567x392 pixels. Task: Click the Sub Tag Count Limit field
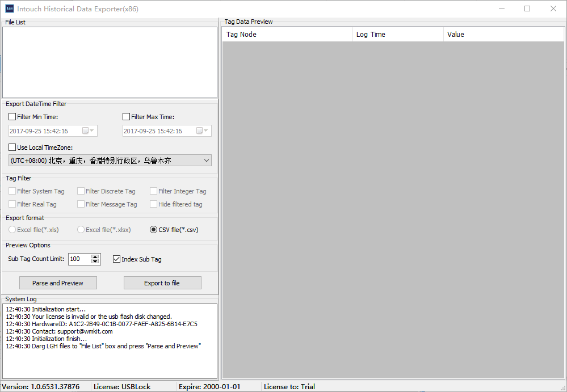click(79, 259)
